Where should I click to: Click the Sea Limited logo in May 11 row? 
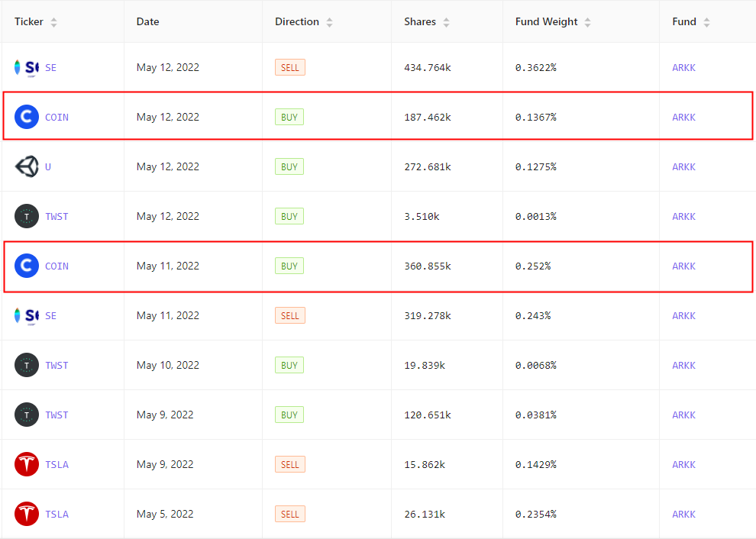(27, 316)
